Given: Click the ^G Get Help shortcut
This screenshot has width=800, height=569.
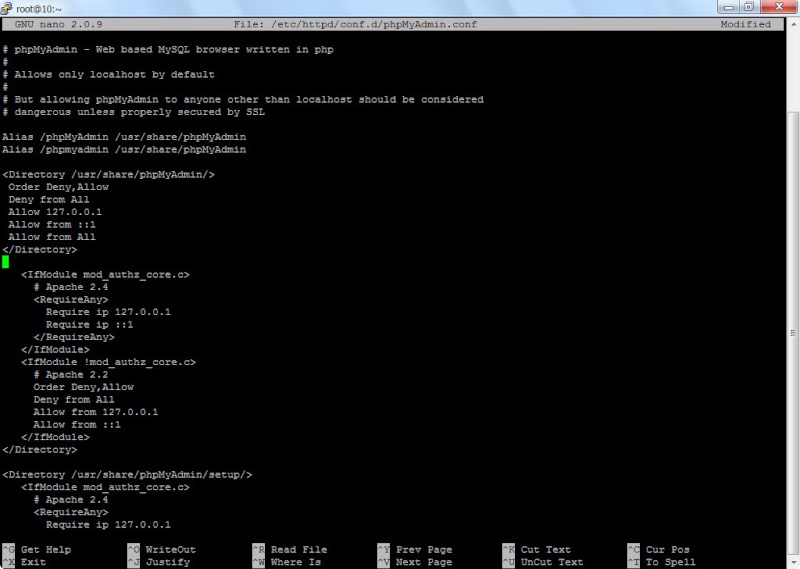Looking at the screenshot, I should pyautogui.click(x=37, y=550).
